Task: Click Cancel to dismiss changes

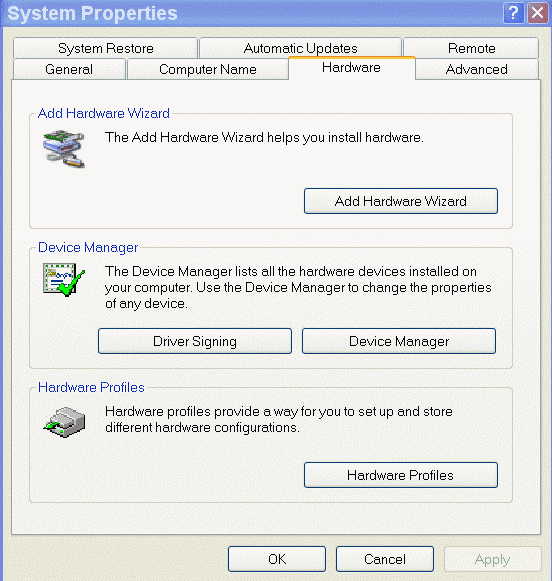Action: [385, 559]
